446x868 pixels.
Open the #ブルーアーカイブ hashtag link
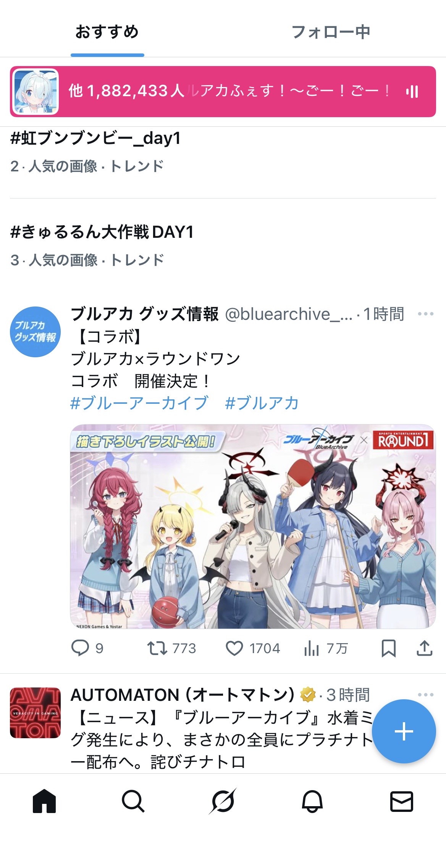pos(139,403)
